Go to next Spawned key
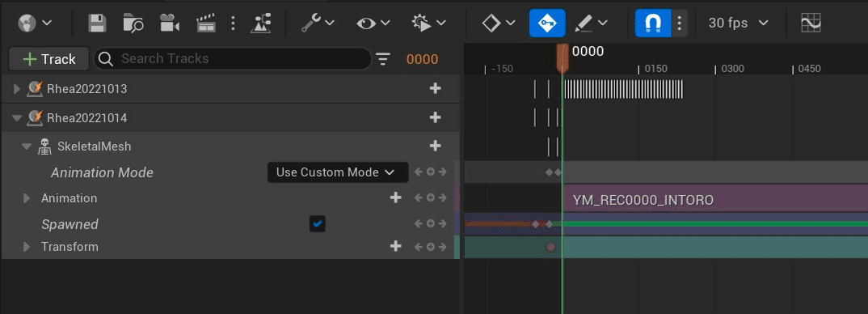868x314 pixels. click(x=442, y=224)
